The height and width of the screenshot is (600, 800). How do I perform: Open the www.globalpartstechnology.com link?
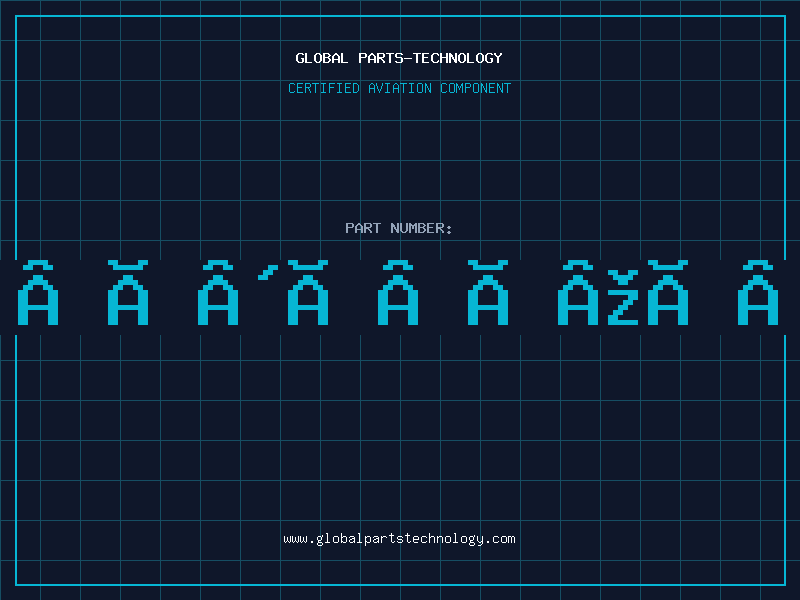(x=399, y=539)
